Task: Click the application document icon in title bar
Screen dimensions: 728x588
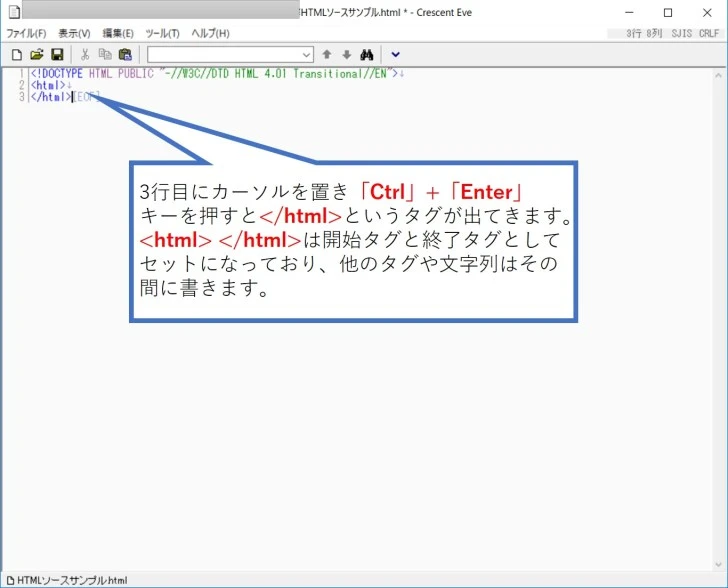Action: (14, 12)
